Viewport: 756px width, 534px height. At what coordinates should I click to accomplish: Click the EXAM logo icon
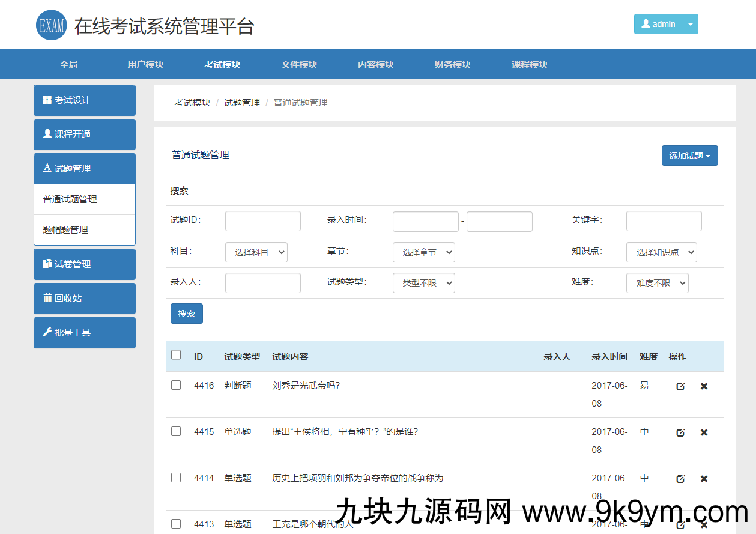pos(51,24)
